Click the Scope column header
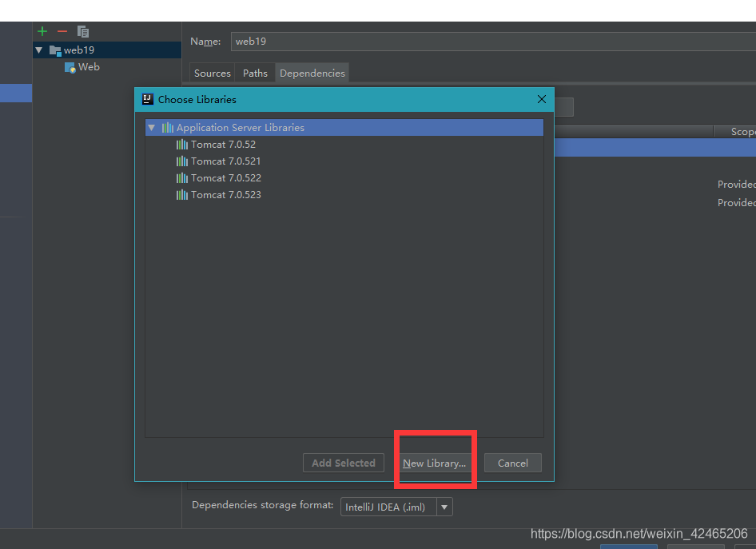Screen dimensions: 756x549 (x=735, y=132)
